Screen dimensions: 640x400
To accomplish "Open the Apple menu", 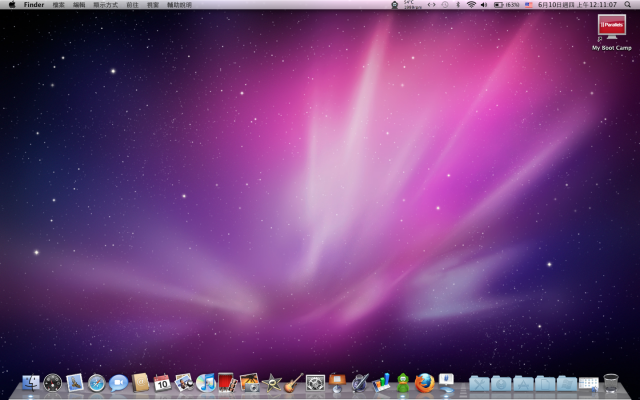I will (x=12, y=4).
